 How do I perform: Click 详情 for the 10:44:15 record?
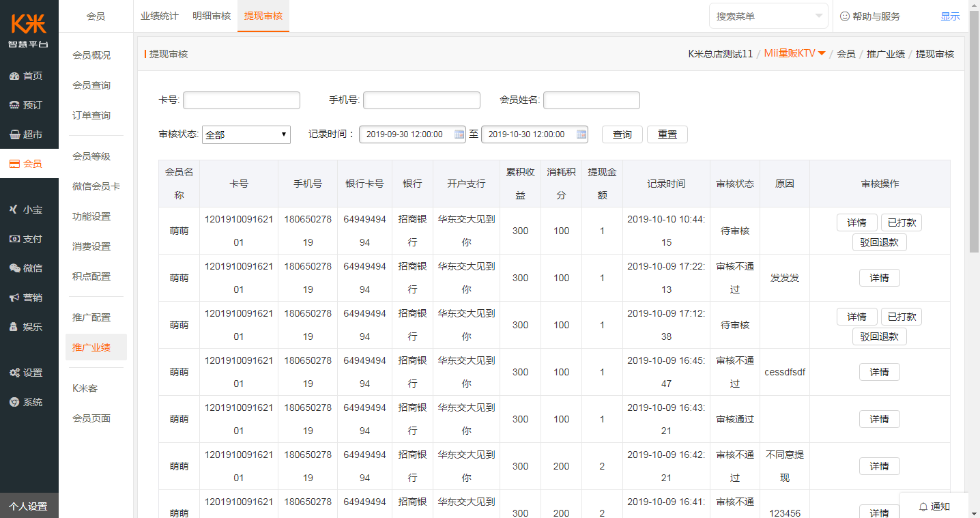(857, 222)
